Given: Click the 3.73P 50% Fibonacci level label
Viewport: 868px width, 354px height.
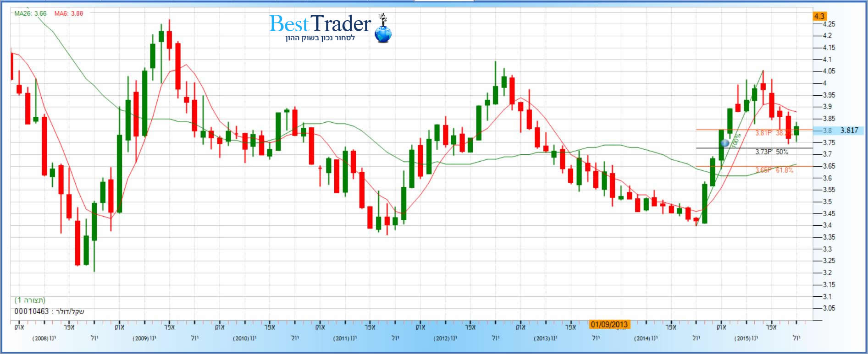Looking at the screenshot, I should [772, 152].
